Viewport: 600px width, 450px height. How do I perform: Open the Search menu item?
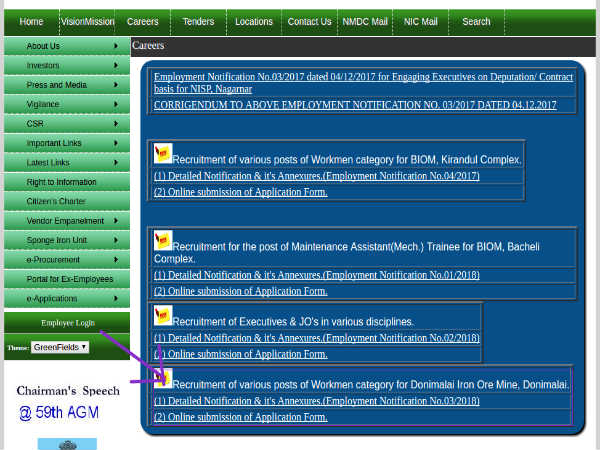click(476, 22)
